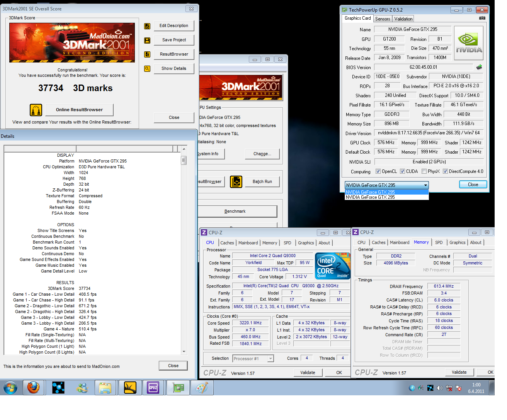Select the second unhighlighted GTX 295 option
The image size is (507, 420).
(x=387, y=197)
